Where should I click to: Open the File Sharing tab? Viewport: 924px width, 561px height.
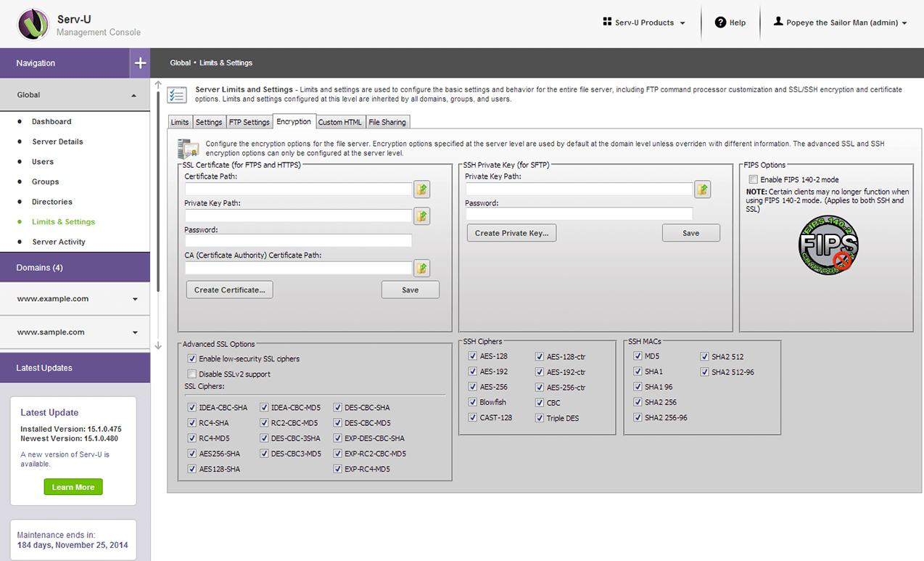point(388,122)
